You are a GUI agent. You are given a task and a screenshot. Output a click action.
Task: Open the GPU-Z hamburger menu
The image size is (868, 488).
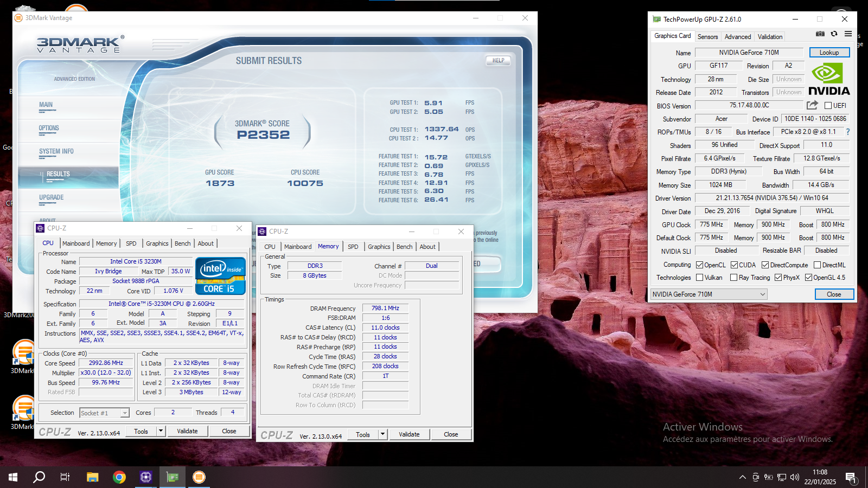click(848, 34)
